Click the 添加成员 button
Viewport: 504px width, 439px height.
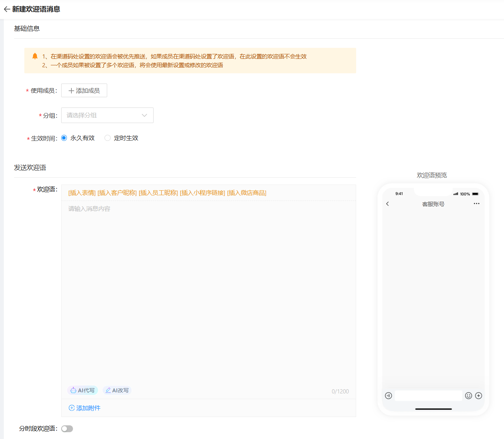point(84,91)
